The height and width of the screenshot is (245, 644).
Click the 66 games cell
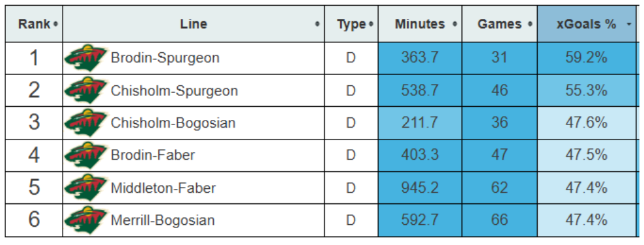click(499, 220)
